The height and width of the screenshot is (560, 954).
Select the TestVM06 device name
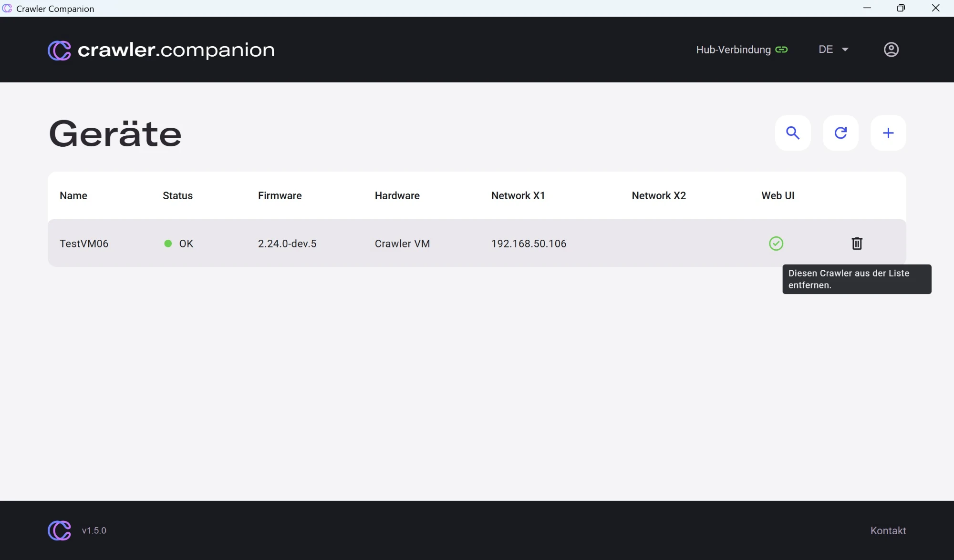[84, 244]
